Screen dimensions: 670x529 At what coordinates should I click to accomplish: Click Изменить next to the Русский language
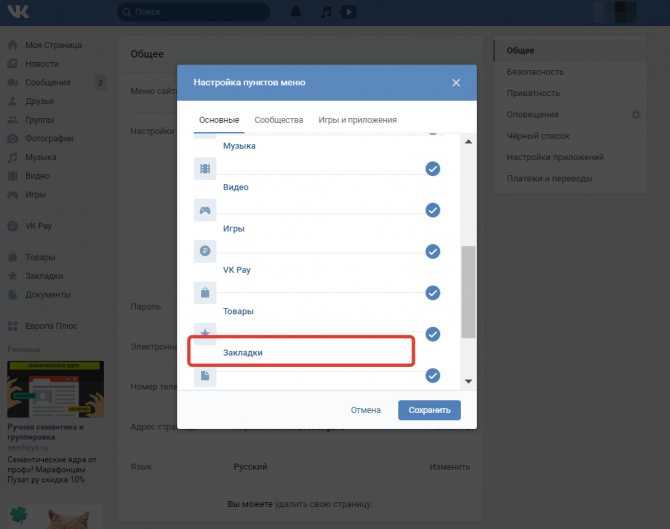pyautogui.click(x=450, y=467)
